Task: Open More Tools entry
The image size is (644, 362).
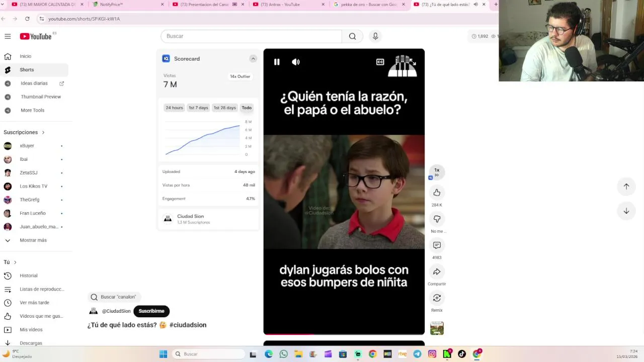Action: [x=32, y=110]
